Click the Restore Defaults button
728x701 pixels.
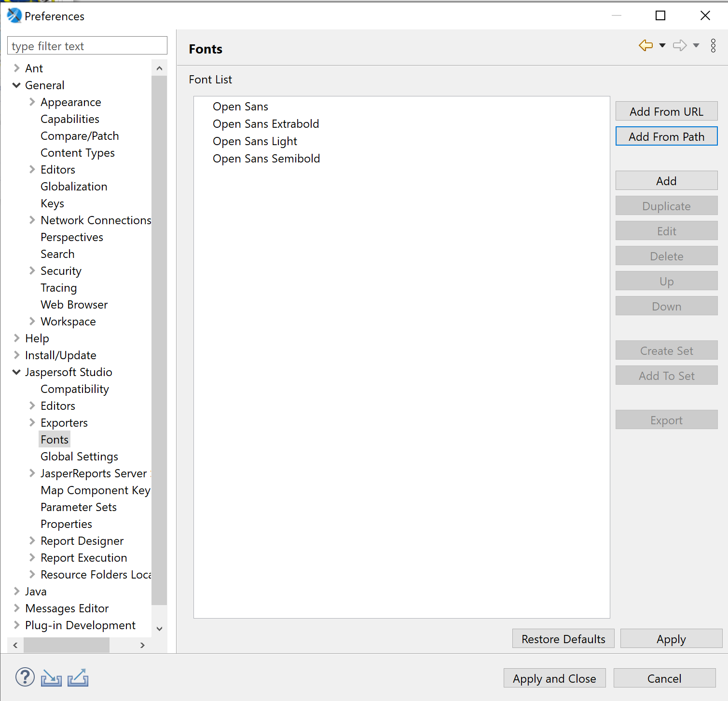coord(563,639)
